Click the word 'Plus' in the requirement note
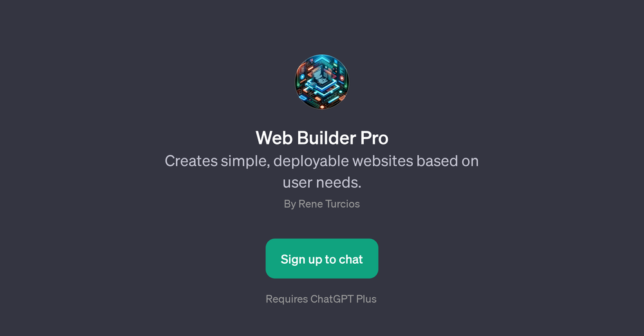This screenshot has height=336, width=644. (x=366, y=299)
